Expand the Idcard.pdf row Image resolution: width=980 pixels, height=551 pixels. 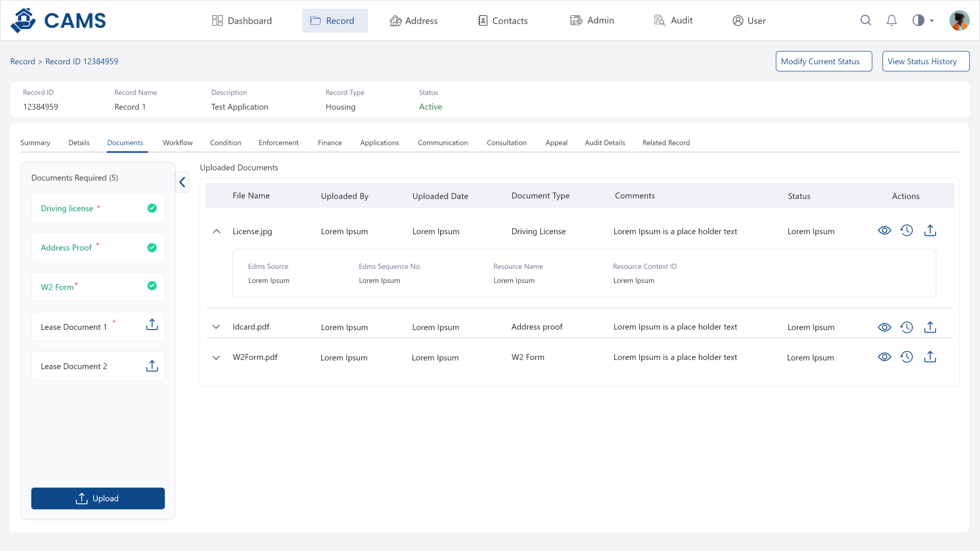tap(216, 327)
